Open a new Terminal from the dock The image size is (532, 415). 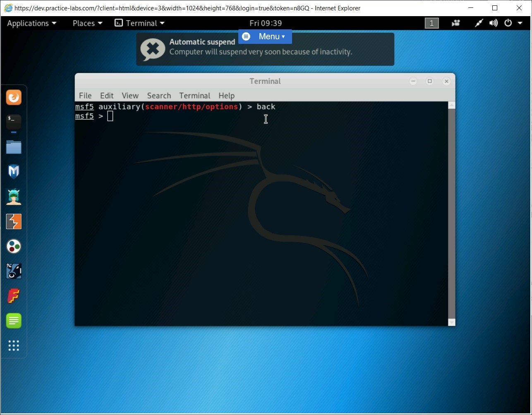(14, 122)
